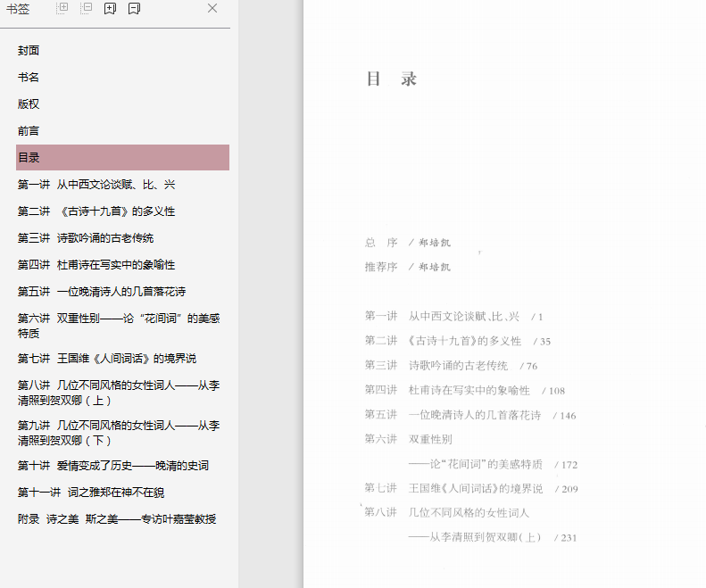Click the 书签 panel title
Image resolution: width=706 pixels, height=588 pixels.
(18, 9)
